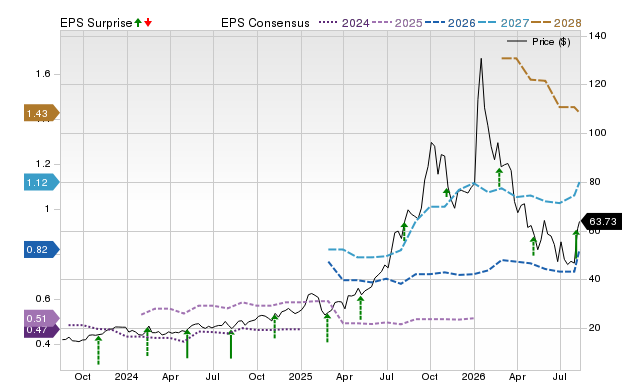Image resolution: width=640 pixels, height=382 pixels.
Task: Select the gold 1.43 value tag on left axis
Action: coord(42,113)
